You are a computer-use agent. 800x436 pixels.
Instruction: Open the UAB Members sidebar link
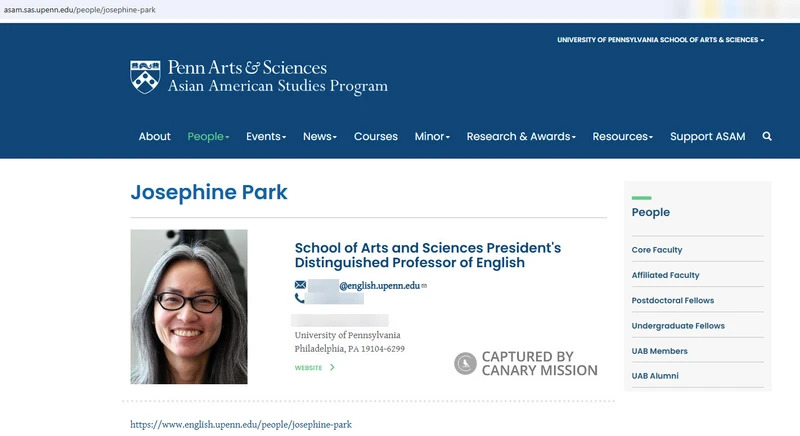659,351
